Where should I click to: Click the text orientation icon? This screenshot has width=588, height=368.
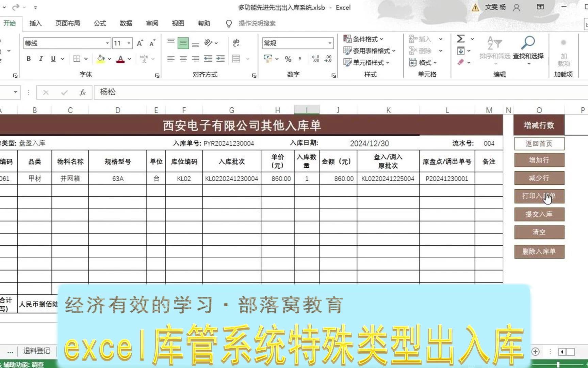(x=208, y=43)
